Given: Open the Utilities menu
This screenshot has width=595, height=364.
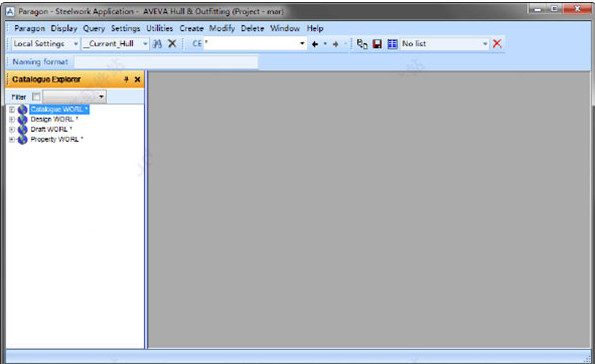Looking at the screenshot, I should point(159,28).
